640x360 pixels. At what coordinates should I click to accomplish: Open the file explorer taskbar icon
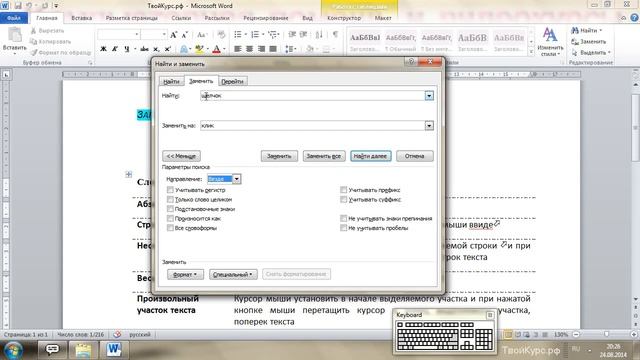click(x=83, y=350)
